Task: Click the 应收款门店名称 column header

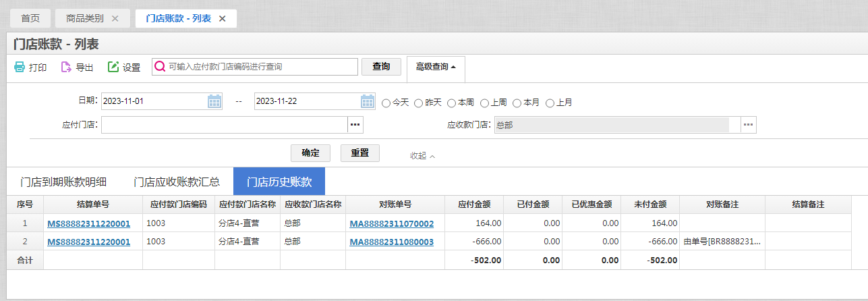Action: pyautogui.click(x=313, y=204)
